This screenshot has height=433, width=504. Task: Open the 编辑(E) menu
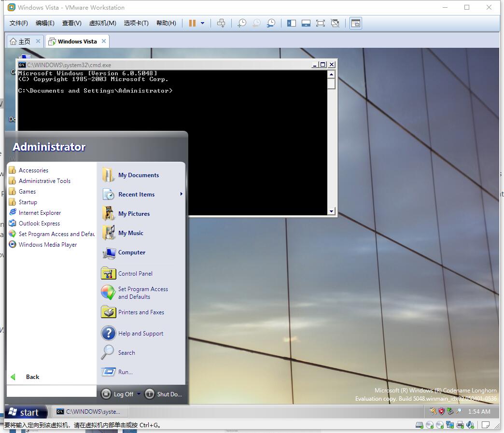pyautogui.click(x=45, y=23)
